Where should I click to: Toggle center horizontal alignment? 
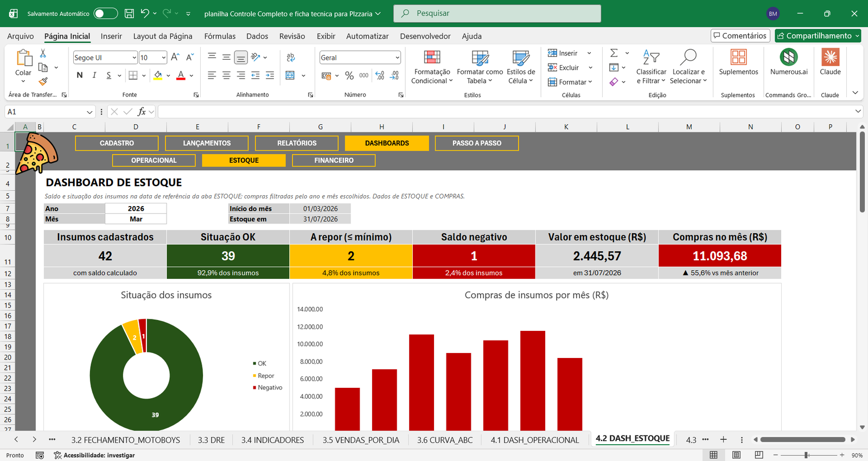[226, 75]
